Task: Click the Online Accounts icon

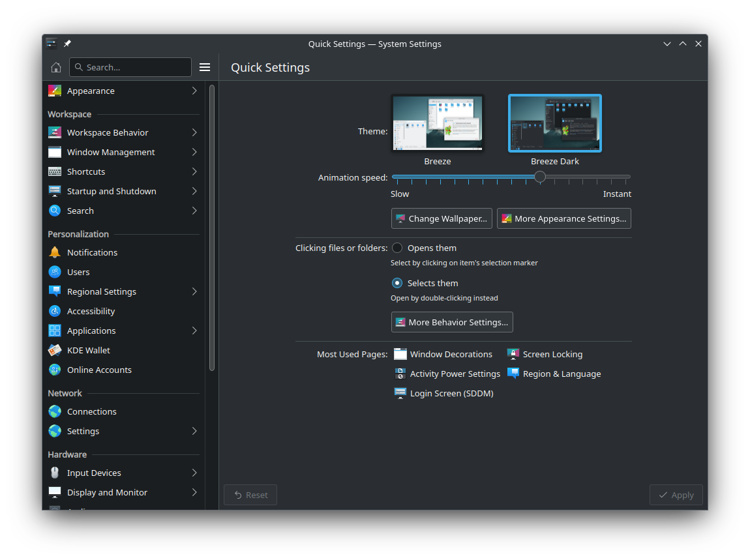Action: [55, 370]
